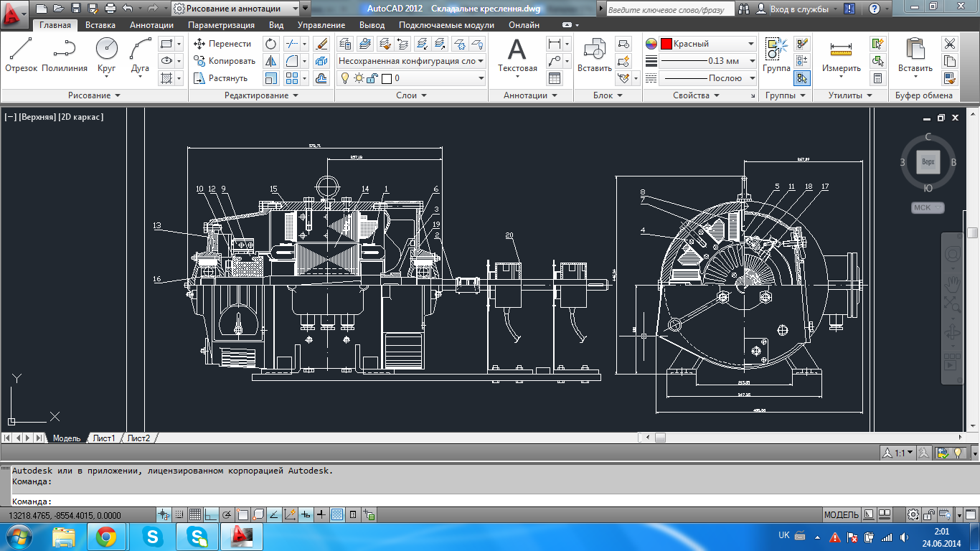This screenshot has height=551, width=980.
Task: Click the Explode tool icon
Action: click(x=321, y=61)
